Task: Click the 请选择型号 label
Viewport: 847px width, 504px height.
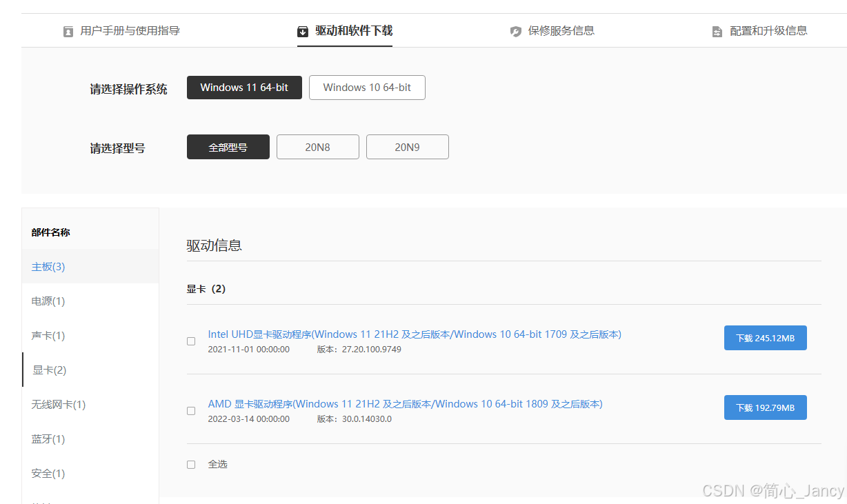Action: (117, 148)
